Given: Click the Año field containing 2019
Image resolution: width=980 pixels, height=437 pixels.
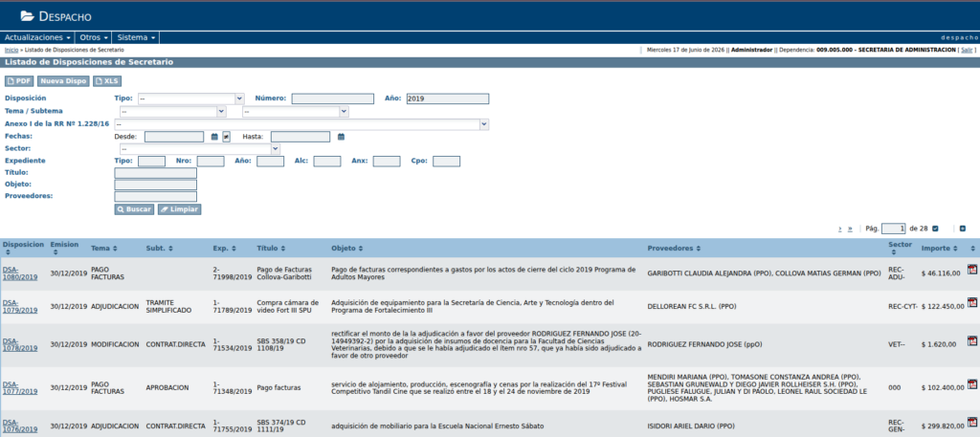Looking at the screenshot, I should [x=448, y=98].
